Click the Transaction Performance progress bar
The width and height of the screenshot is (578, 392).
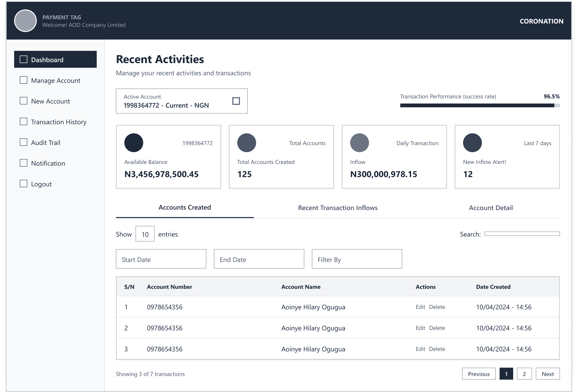(480, 106)
